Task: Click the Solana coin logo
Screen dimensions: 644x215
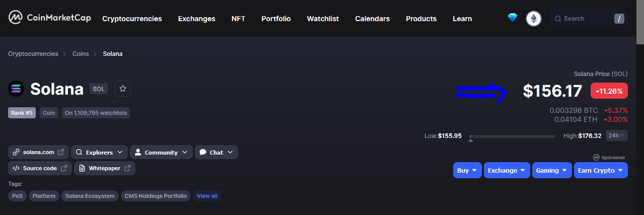Action: [16, 89]
